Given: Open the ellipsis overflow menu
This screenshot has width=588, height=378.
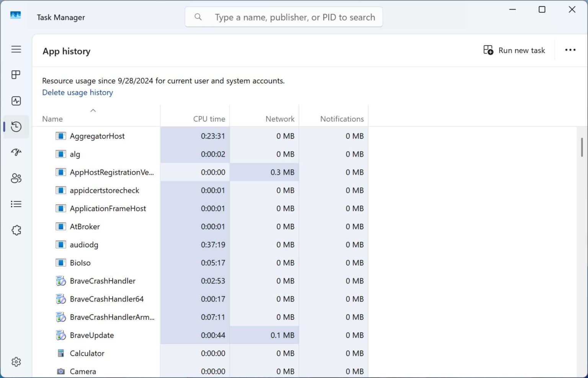Looking at the screenshot, I should coord(570,50).
